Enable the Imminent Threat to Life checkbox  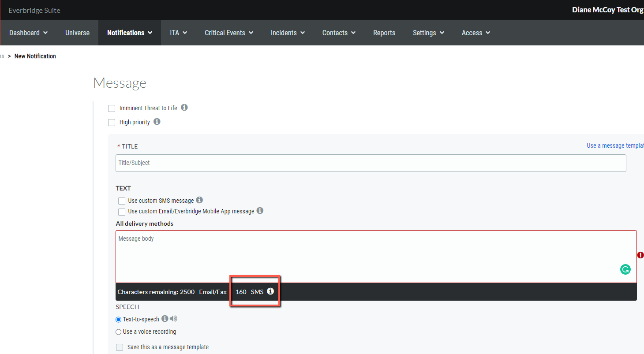[x=112, y=108]
